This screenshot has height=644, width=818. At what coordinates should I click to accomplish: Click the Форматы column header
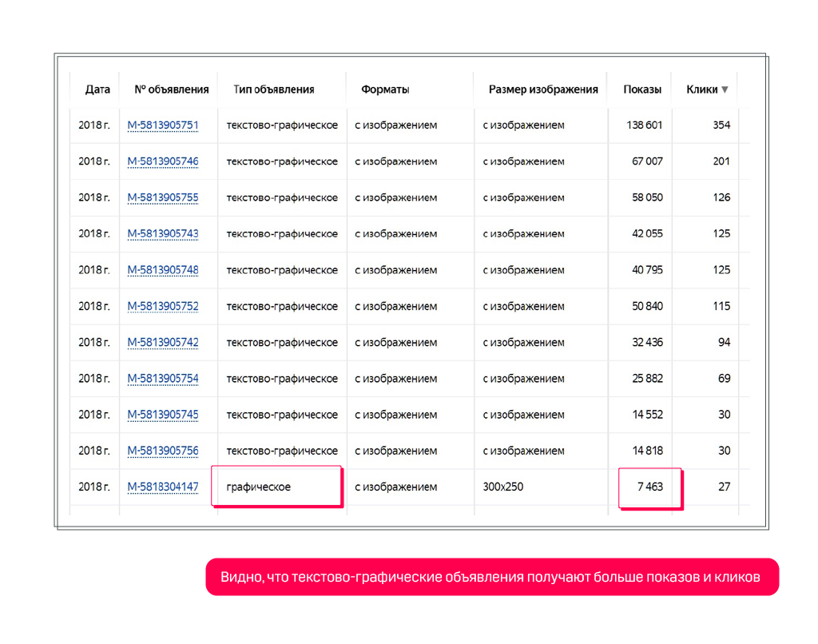385,90
